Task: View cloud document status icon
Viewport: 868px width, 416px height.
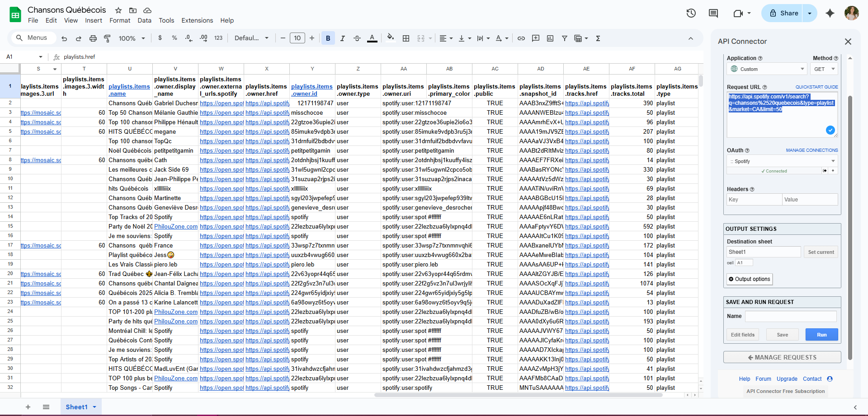Action: pos(147,10)
